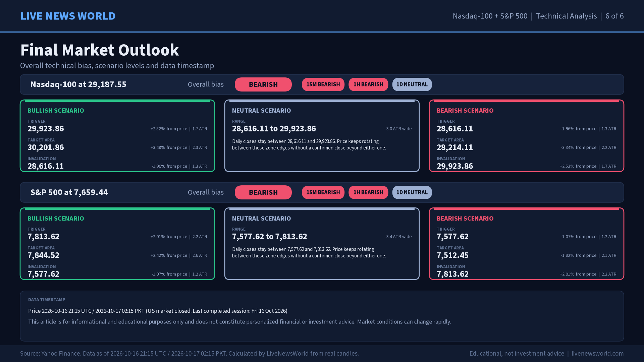Click '+2.42% from price | 2.6 ATR' text
This screenshot has height=362, width=644.
tap(179, 255)
